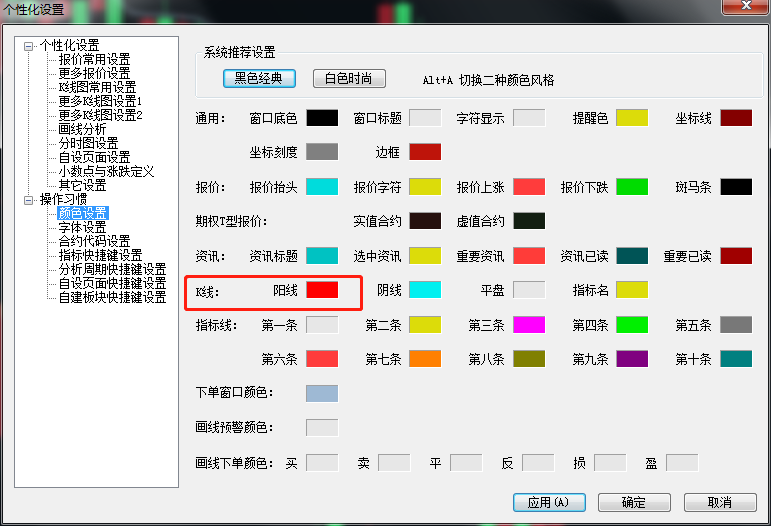The height and width of the screenshot is (526, 771).
Task: Confirm with the 确定 button
Action: (x=633, y=502)
